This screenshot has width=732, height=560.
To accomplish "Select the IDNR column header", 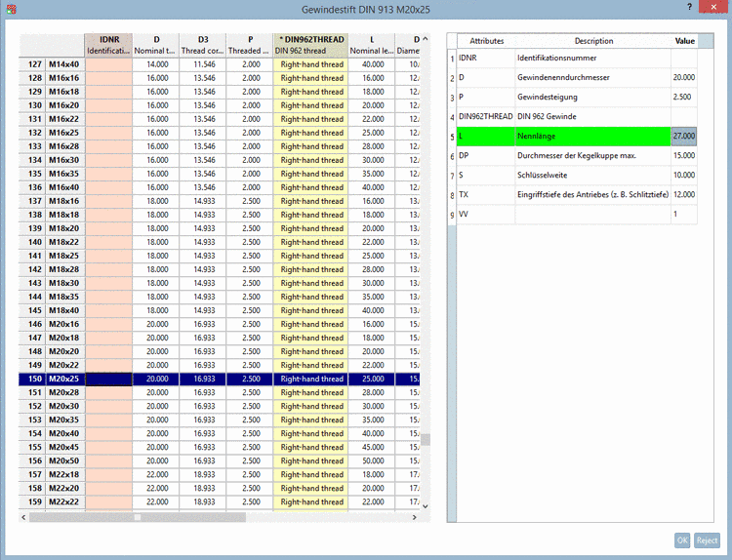I will [108, 45].
